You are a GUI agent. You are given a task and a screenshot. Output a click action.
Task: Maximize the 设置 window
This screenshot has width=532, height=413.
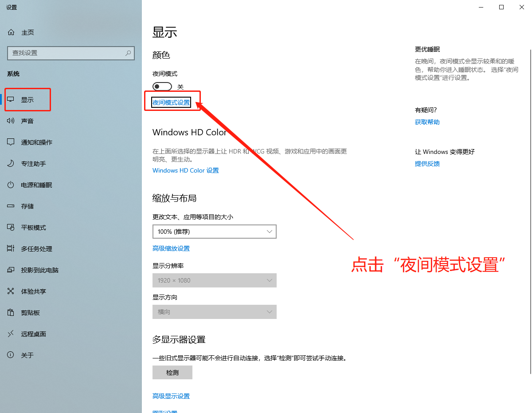(501, 7)
